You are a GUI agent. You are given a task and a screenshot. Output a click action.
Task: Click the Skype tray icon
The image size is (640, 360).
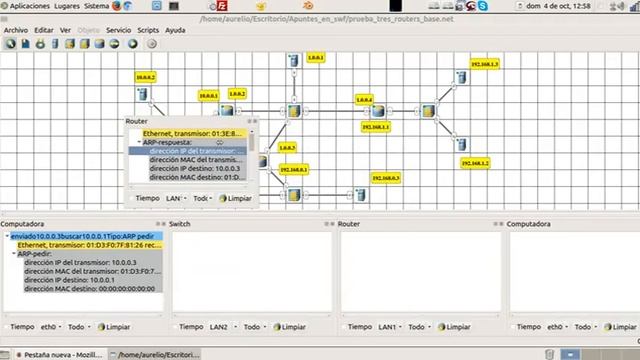[483, 6]
